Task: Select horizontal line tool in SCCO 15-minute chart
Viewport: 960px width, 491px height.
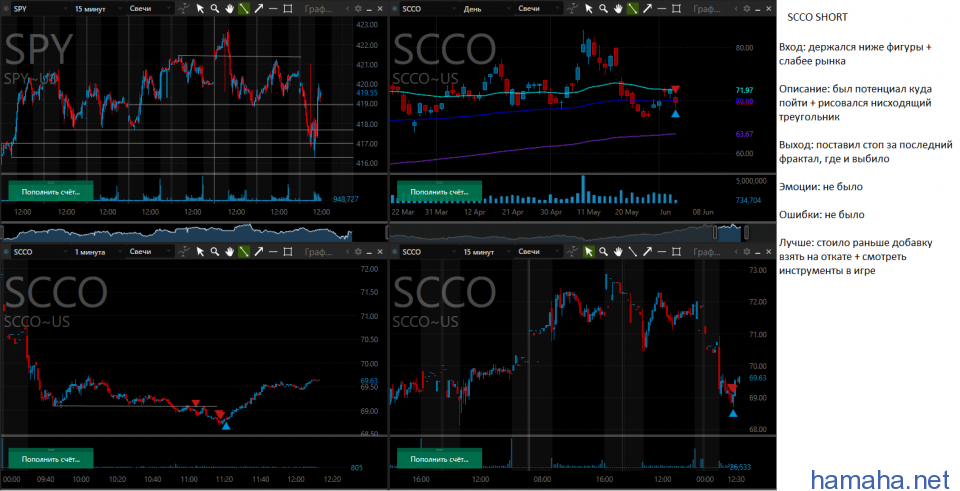Action: 661,251
